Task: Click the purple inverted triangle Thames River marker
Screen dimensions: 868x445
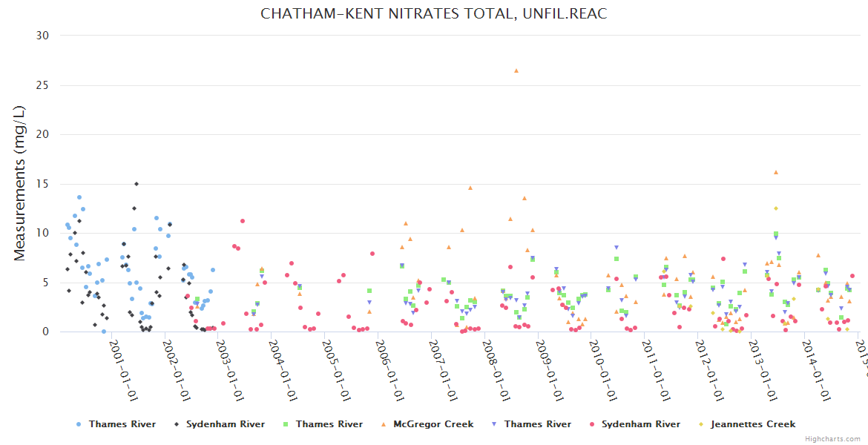Action: pyautogui.click(x=495, y=424)
